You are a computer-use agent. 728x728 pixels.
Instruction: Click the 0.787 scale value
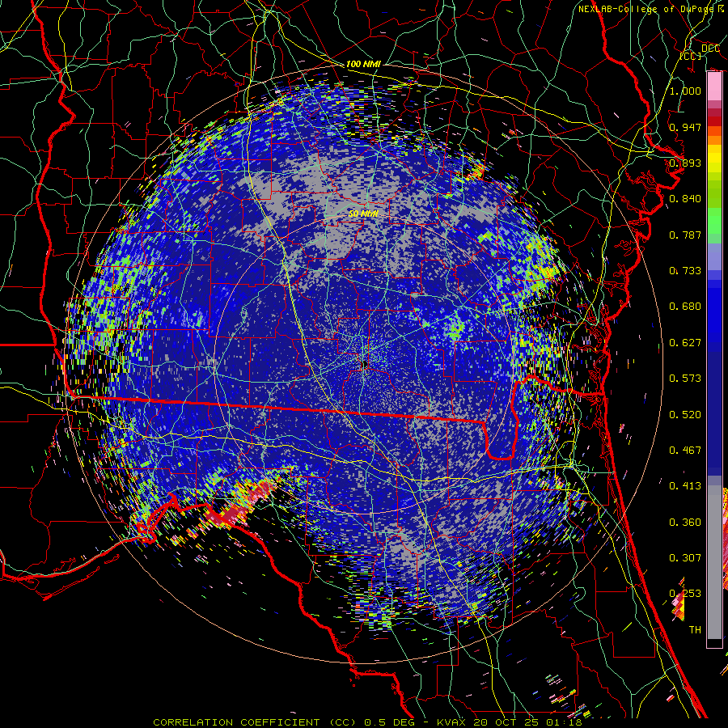(685, 235)
